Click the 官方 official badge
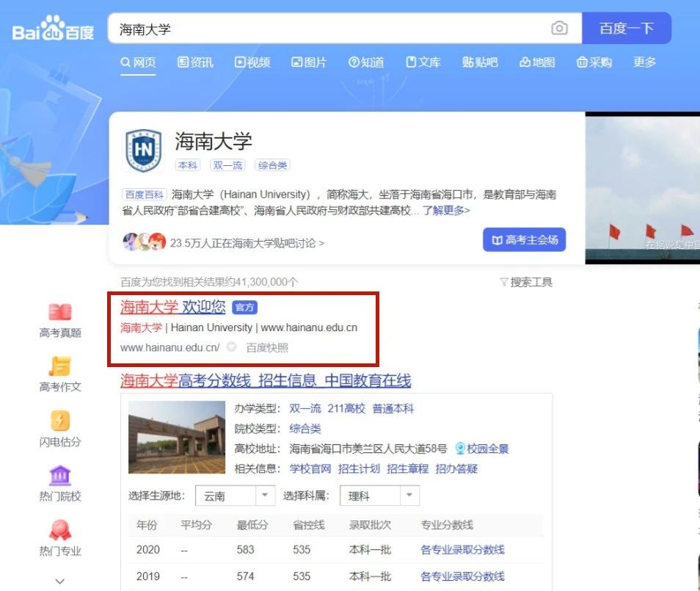Screen dimensions: 700x591 click(x=244, y=308)
